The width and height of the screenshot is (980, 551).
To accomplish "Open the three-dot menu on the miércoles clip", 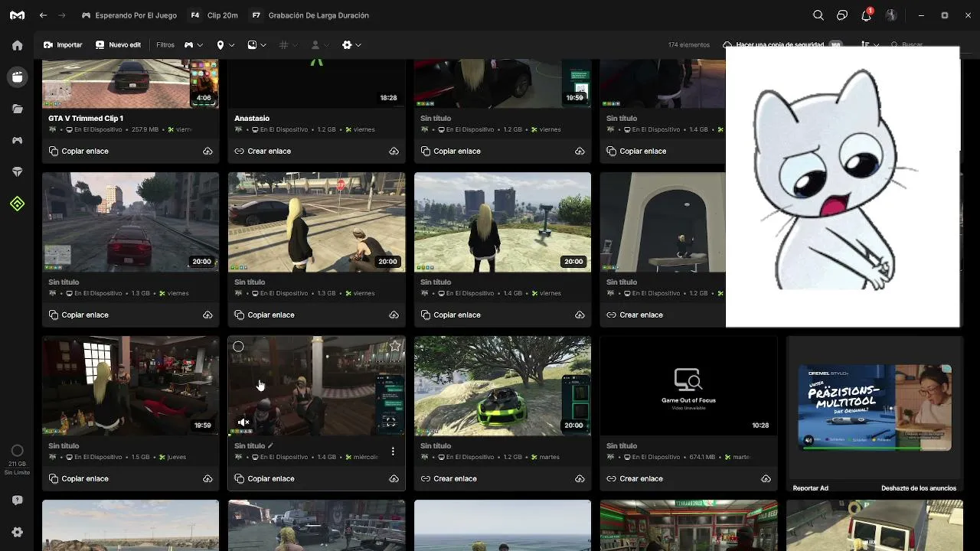I will (x=393, y=452).
